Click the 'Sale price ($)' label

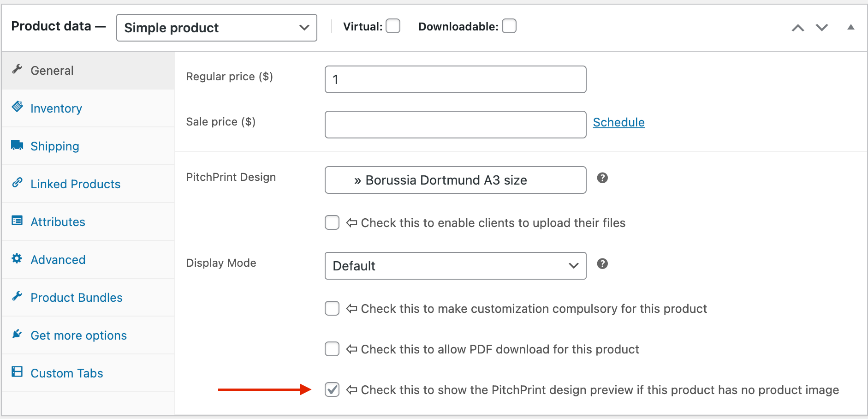click(220, 122)
